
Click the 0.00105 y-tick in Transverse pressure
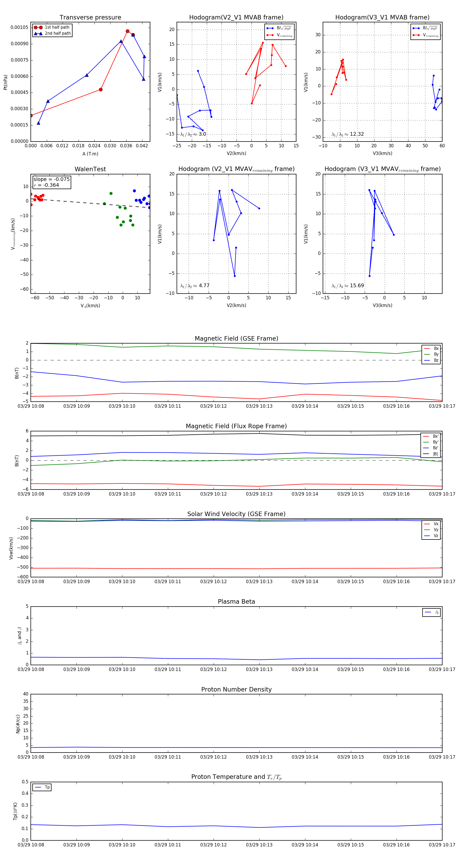(x=19, y=27)
